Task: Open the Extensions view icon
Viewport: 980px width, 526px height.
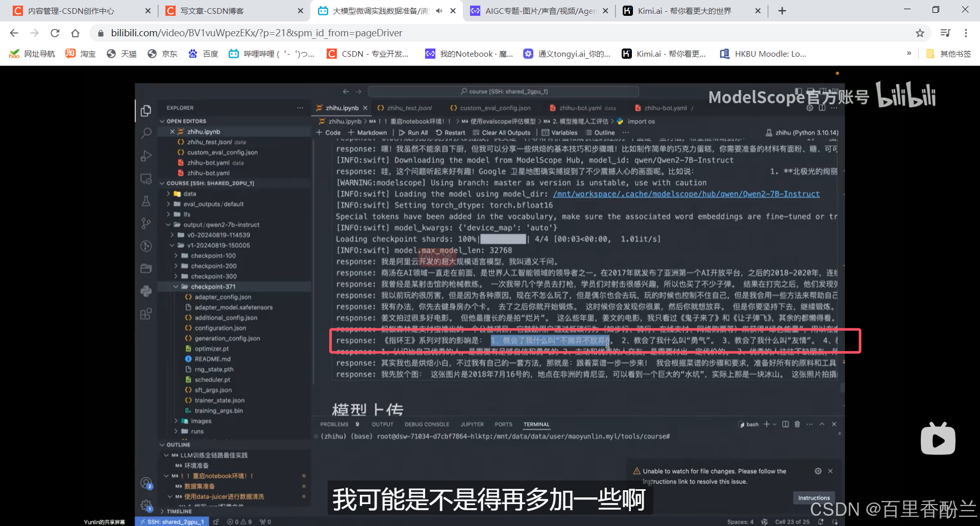Action: [x=146, y=314]
